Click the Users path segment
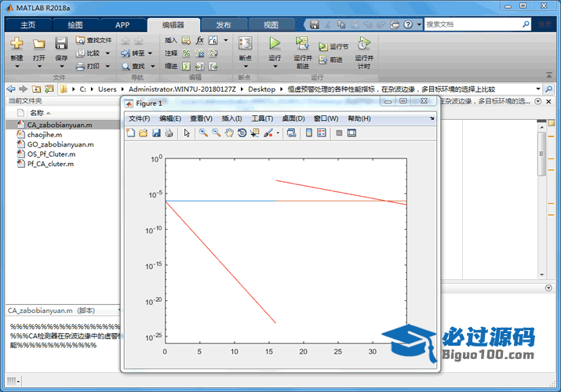 pyautogui.click(x=107, y=89)
